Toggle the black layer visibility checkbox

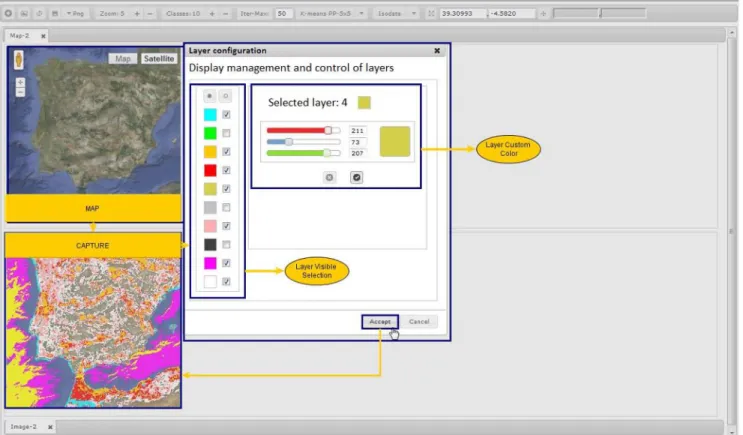pos(227,245)
